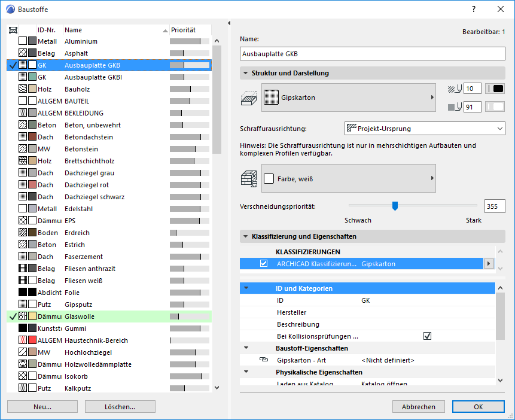Collapse list panel with left arrow
Image resolution: width=515 pixels, height=420 pixels.
click(x=229, y=23)
